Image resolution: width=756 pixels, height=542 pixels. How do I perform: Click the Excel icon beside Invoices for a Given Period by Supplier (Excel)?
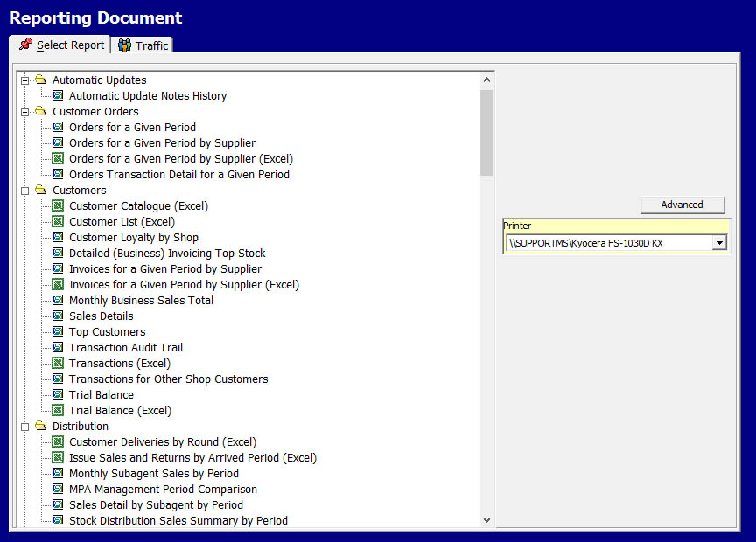[58, 285]
